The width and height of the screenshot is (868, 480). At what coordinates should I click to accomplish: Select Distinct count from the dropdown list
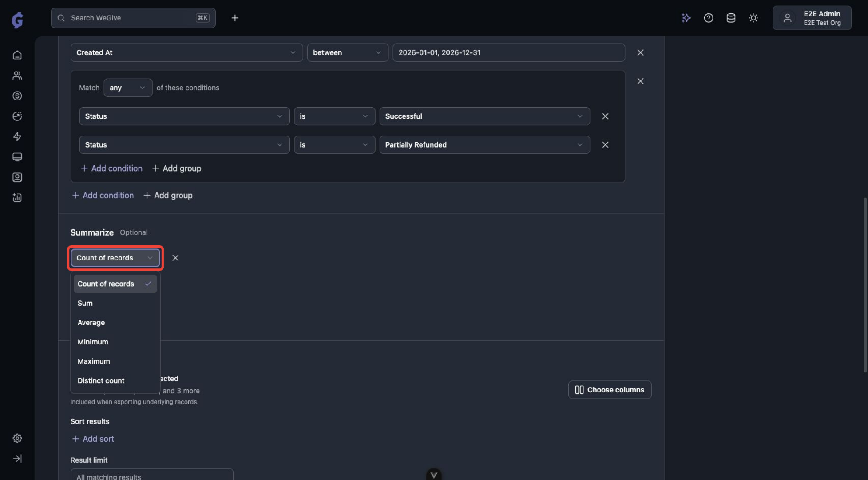[115, 380]
